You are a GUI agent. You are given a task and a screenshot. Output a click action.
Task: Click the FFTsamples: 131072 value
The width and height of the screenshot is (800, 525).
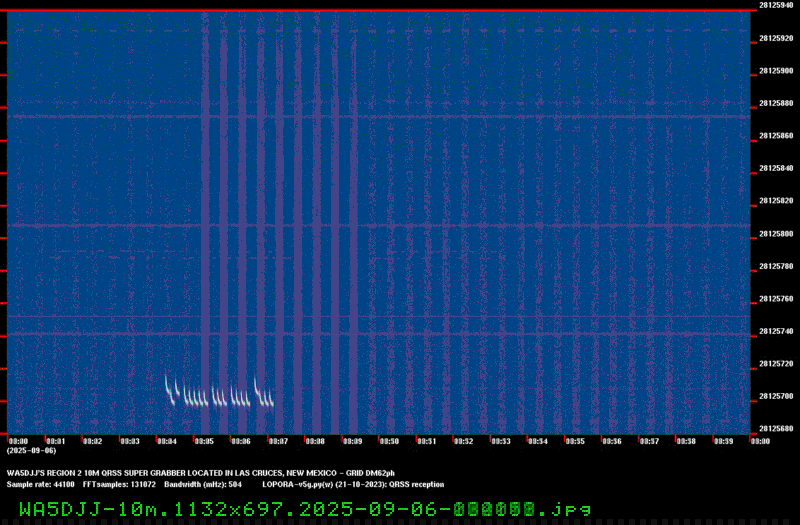point(119,485)
